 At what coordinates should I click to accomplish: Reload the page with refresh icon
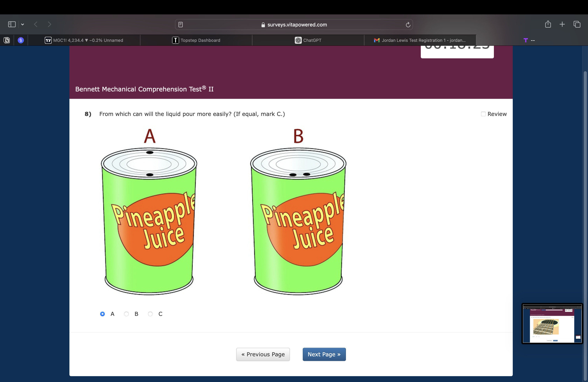408,25
